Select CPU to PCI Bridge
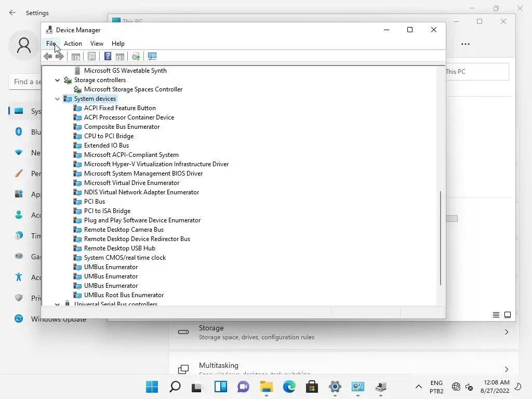Screen dimensions: 532x399 point(109,136)
